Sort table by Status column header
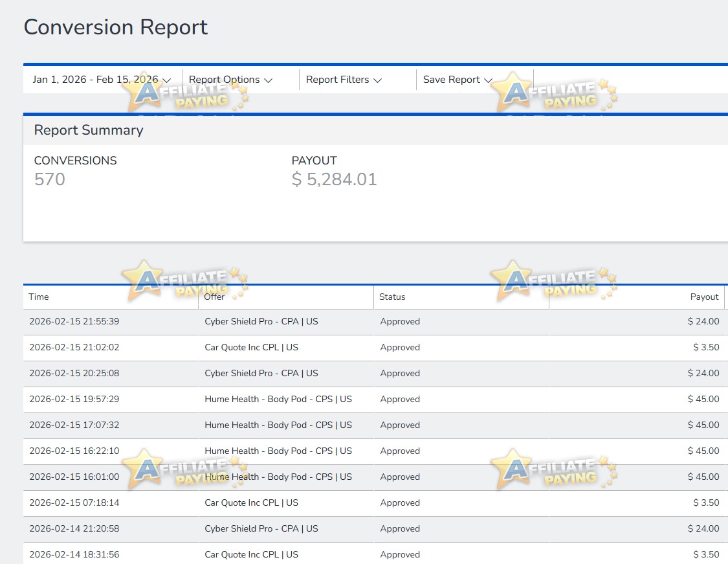The height and width of the screenshot is (564, 728). [392, 297]
